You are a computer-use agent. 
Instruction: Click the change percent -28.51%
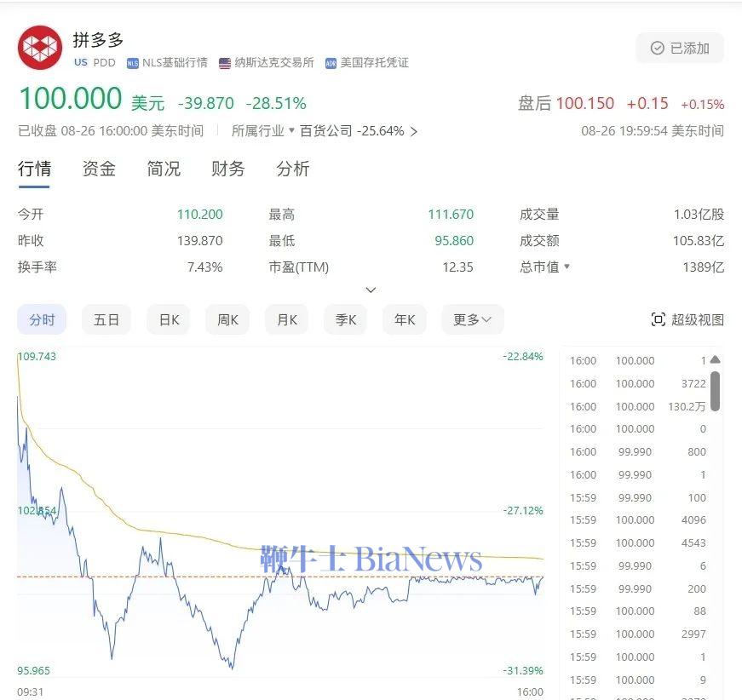[x=276, y=103]
